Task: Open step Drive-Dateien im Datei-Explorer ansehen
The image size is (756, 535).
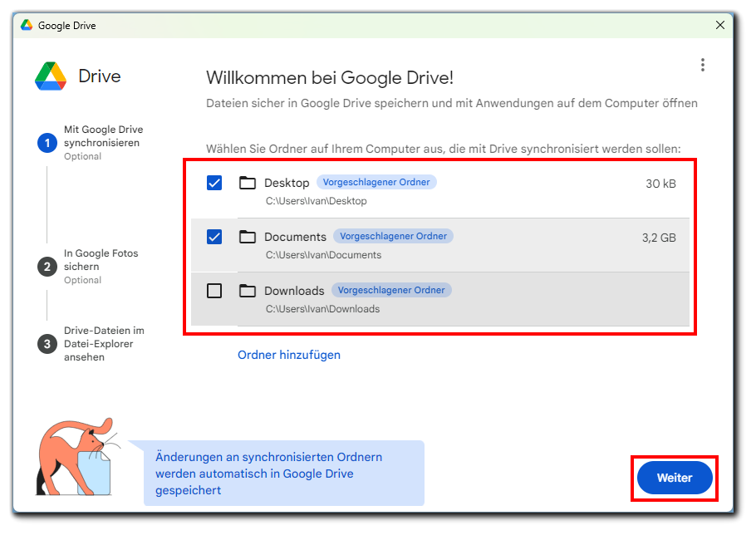Action: (104, 344)
